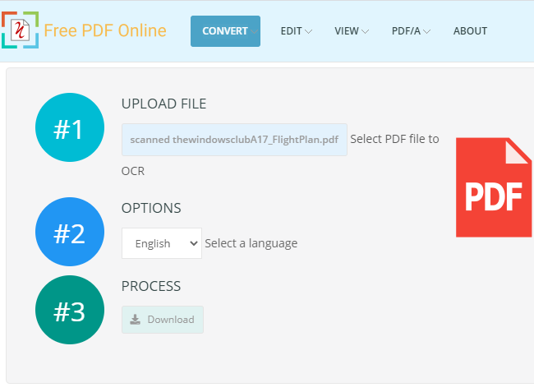534x392 pixels.
Task: Click the Select a language label
Action: [x=251, y=243]
